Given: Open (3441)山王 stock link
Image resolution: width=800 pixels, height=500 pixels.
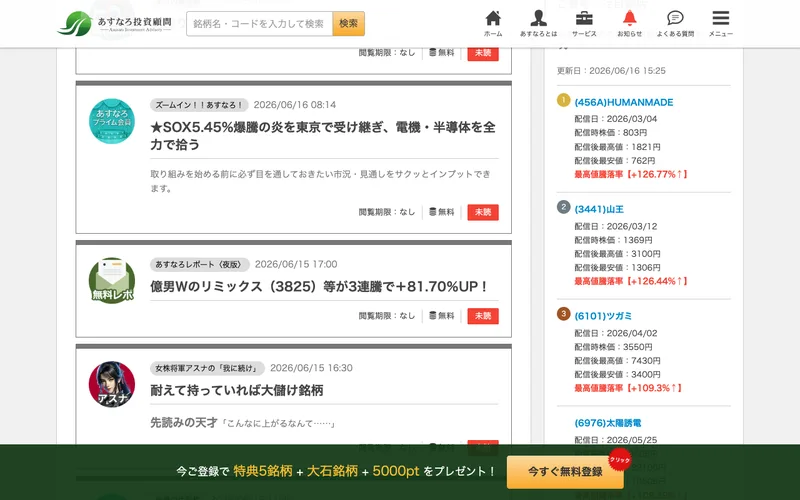Looking at the screenshot, I should click(599, 209).
